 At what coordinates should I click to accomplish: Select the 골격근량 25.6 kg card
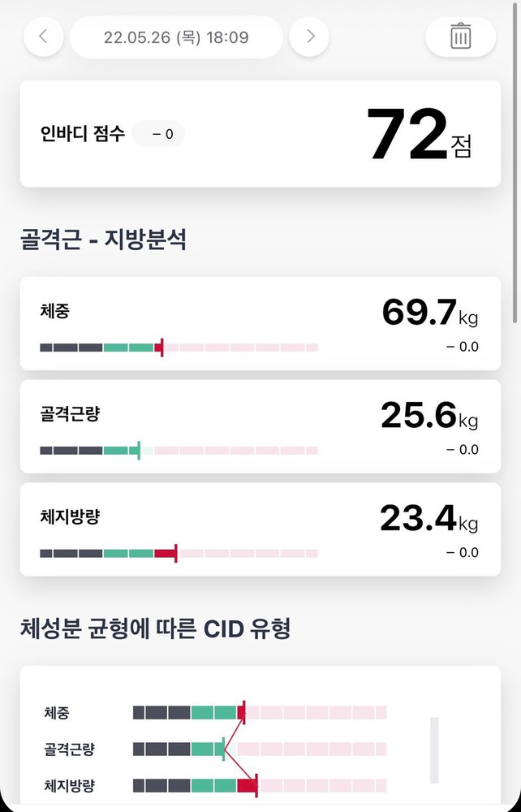(260, 426)
